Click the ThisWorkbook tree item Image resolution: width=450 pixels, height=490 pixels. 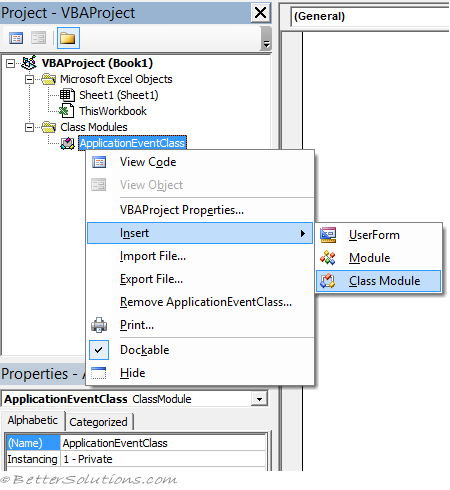113,111
